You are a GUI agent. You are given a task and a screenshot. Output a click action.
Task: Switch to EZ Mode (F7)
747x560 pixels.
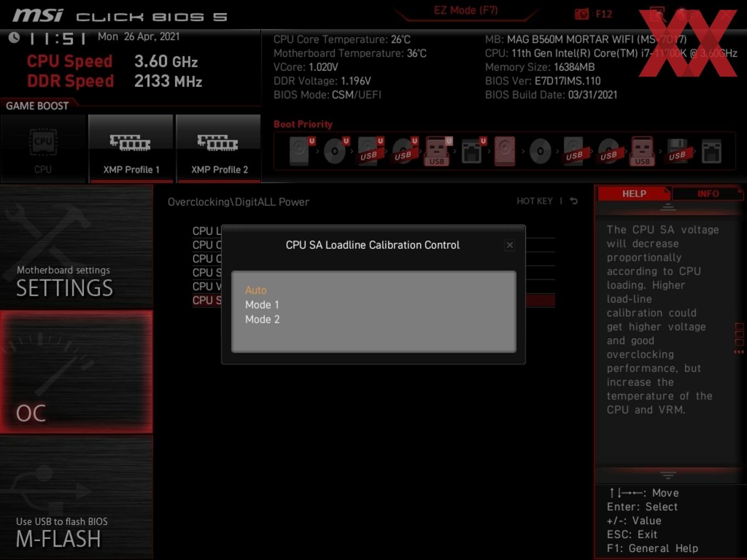tap(466, 10)
